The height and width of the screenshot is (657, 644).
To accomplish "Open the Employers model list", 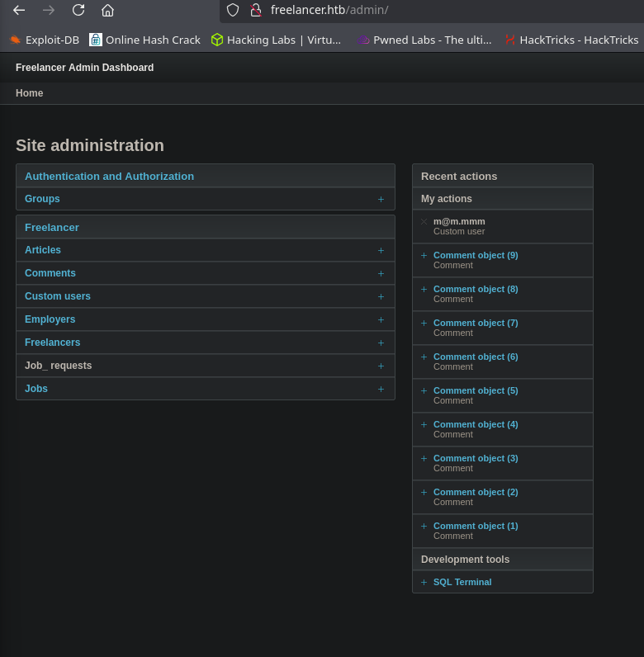I will (x=50, y=319).
